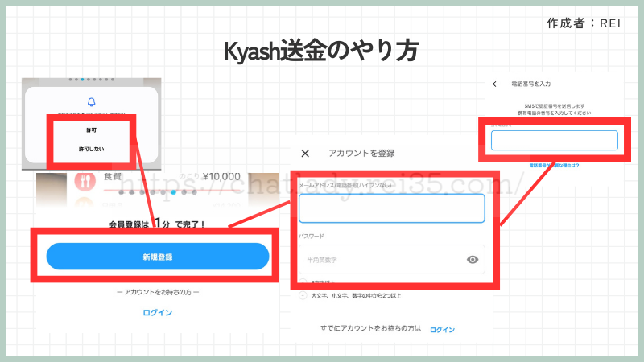Click the 電話番号を入力 header title

[531, 84]
